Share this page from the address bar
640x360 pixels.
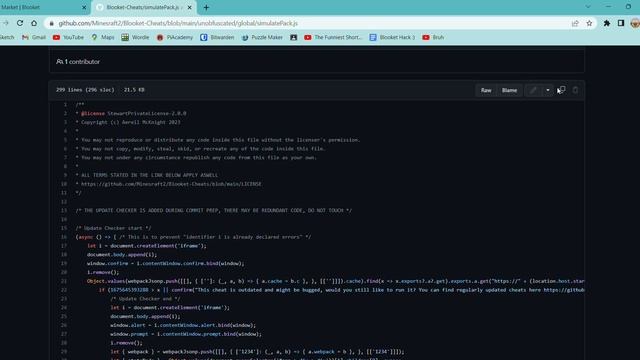point(575,23)
